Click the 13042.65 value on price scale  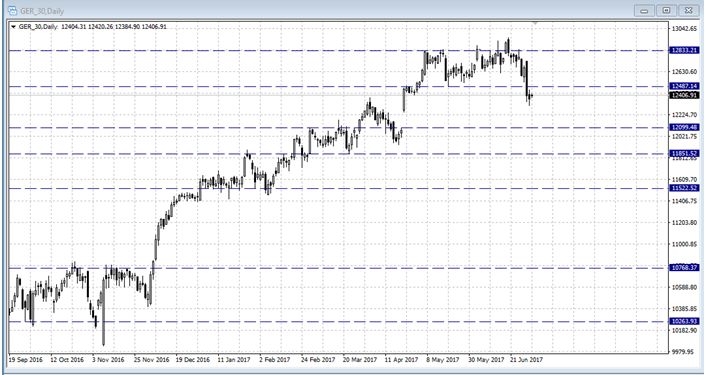[x=684, y=29]
